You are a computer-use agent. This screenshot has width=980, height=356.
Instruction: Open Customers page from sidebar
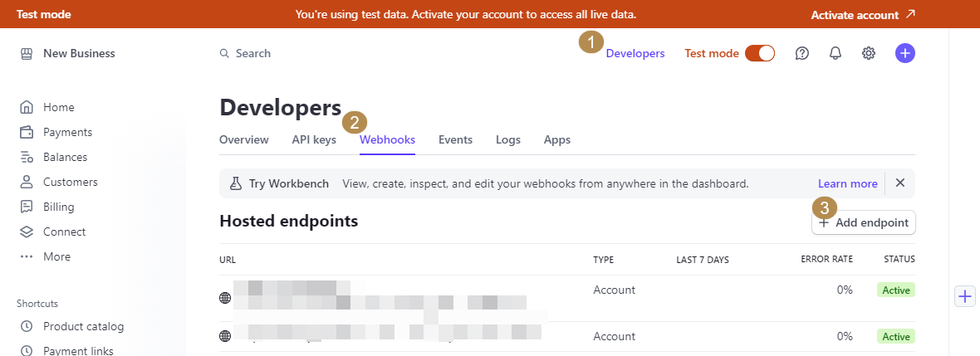point(70,182)
